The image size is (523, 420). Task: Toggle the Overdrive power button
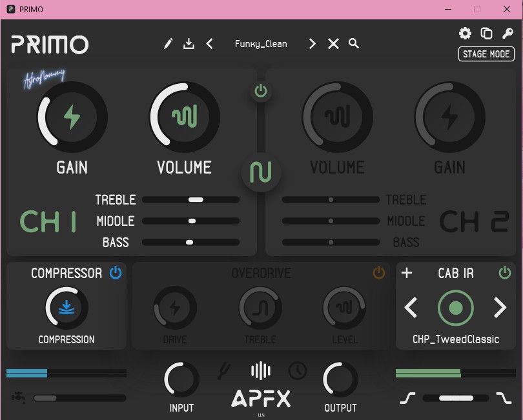(x=378, y=273)
